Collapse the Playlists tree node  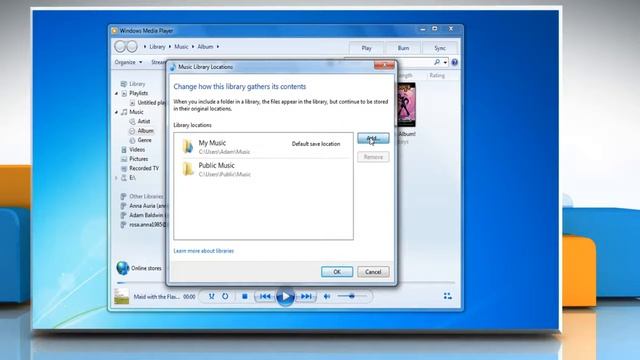click(x=116, y=93)
